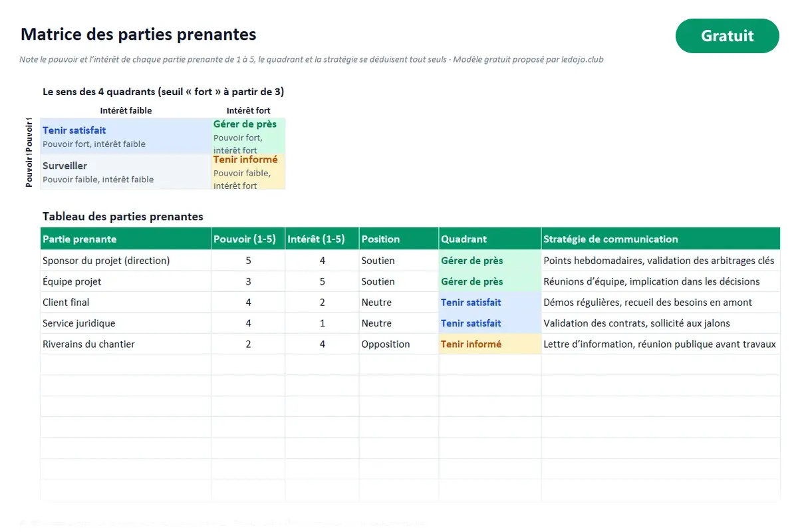Viewport: 798px width, 532px height.
Task: Select the 'Tenir satisfait' quadrant legend cell
Action: 126,136
